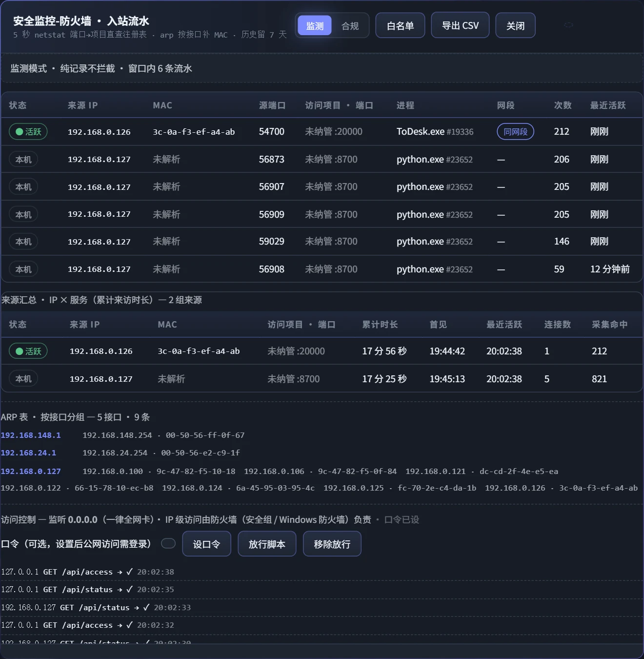The height and width of the screenshot is (659, 644).
Task: Click the 移除放行 button
Action: coord(332,544)
